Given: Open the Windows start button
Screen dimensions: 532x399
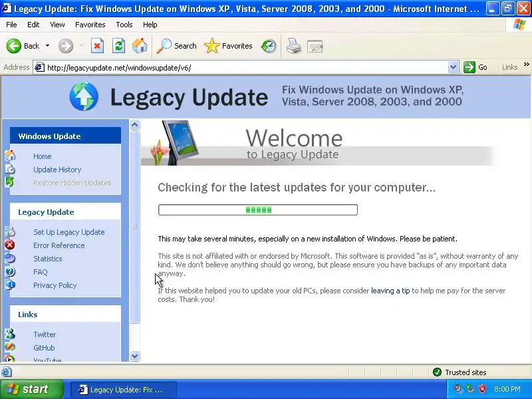Looking at the screenshot, I should (31, 389).
